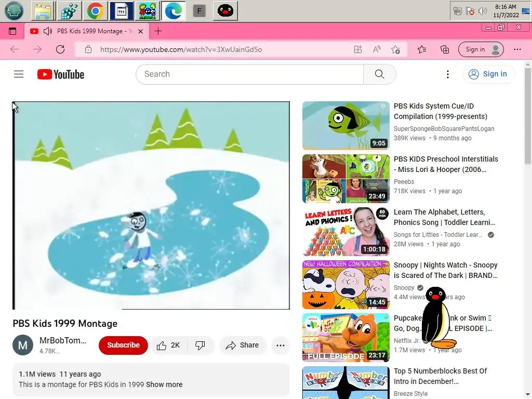Open PBS KIDS Preschool Interstitials video title
This screenshot has height=399, width=532.
click(446, 164)
